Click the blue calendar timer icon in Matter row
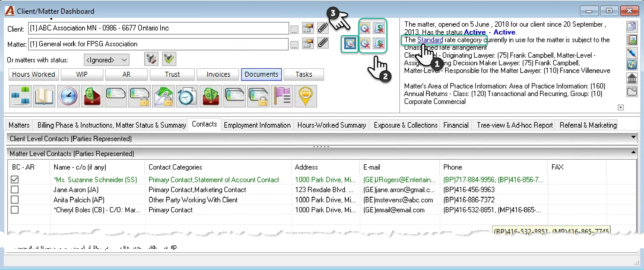 tap(350, 44)
